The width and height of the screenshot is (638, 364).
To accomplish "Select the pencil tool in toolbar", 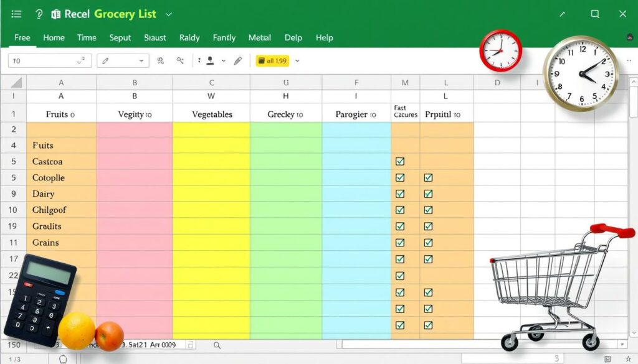I will click(238, 60).
